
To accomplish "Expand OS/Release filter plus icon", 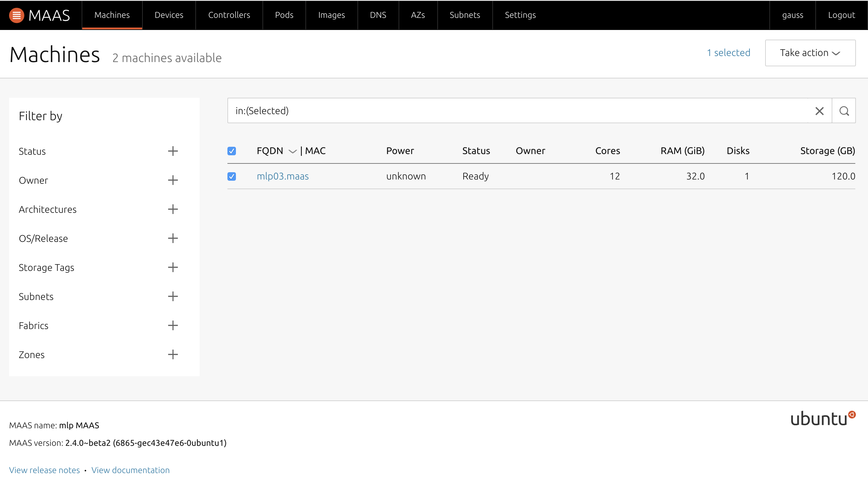I will pos(173,238).
